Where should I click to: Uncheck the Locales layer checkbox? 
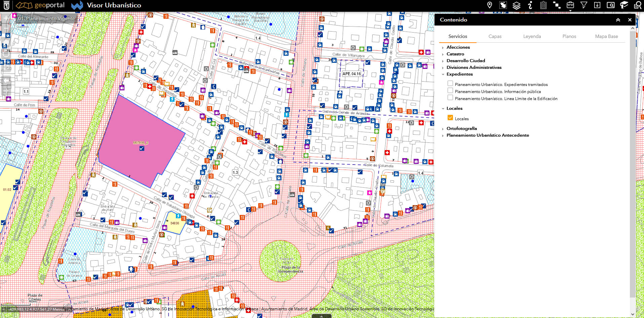point(450,118)
